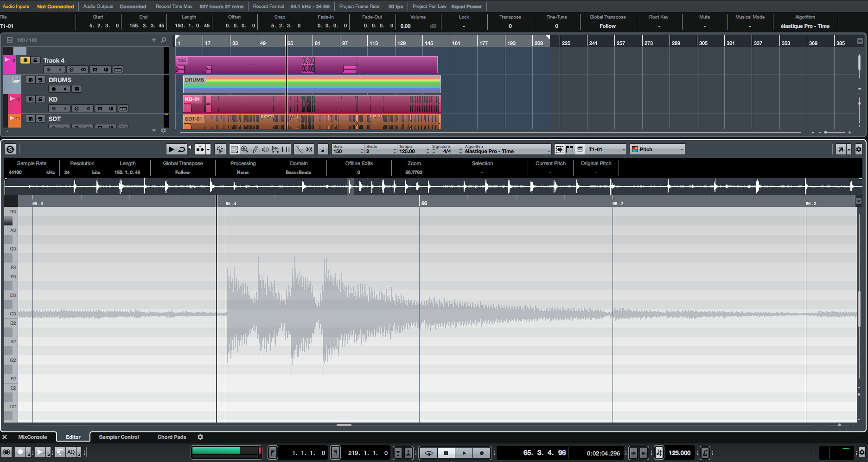The height and width of the screenshot is (462, 868).
Task: Mute Track 4
Action: [26, 60]
